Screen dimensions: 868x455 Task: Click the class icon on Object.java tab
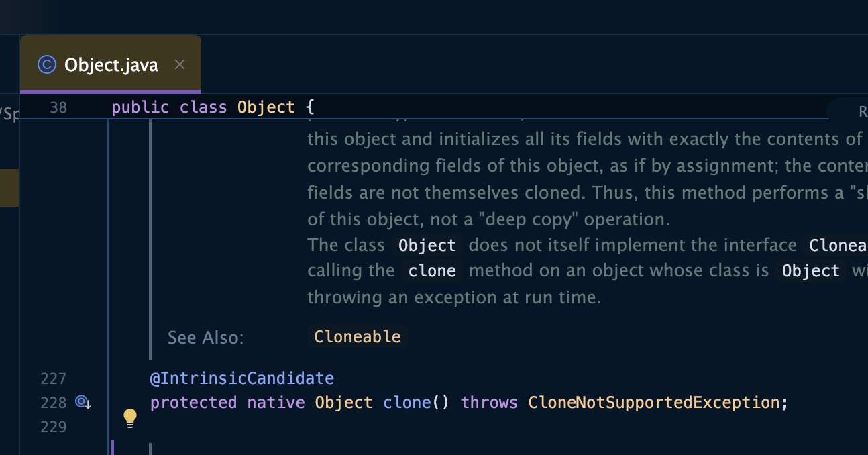pyautogui.click(x=46, y=64)
